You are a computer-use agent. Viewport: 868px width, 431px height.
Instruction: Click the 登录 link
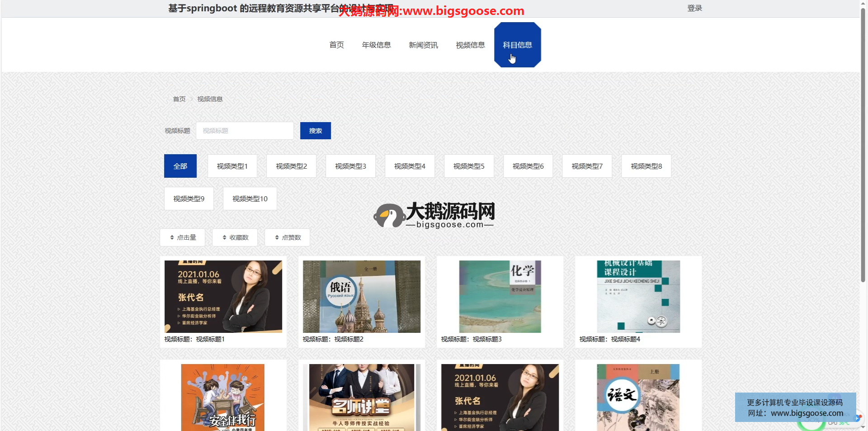tap(694, 8)
